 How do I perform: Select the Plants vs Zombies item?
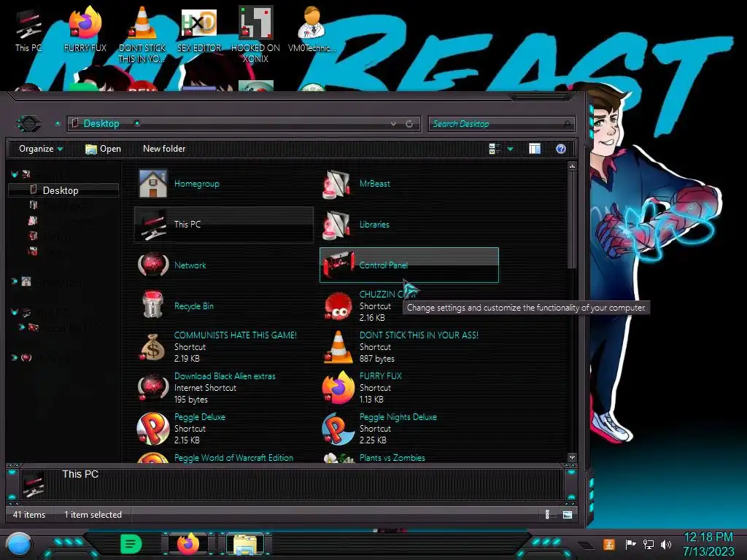pos(409,457)
